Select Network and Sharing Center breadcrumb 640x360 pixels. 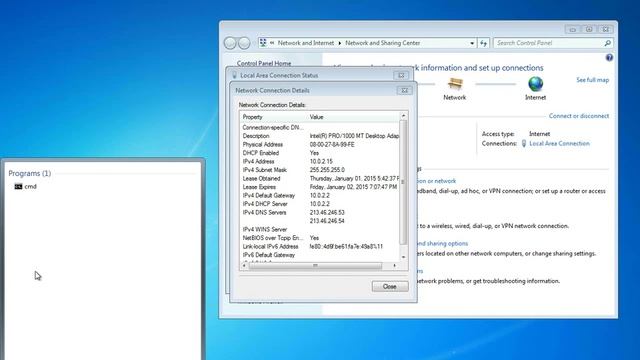click(382, 43)
